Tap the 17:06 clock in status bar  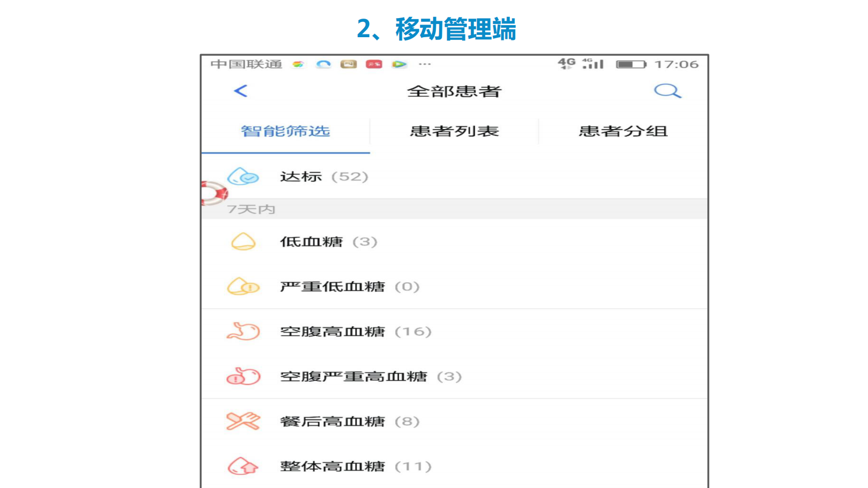677,64
